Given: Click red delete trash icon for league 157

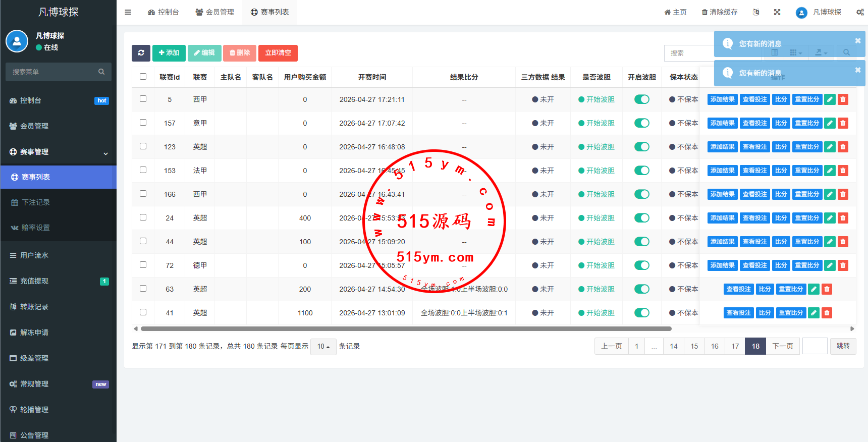Looking at the screenshot, I should point(843,124).
